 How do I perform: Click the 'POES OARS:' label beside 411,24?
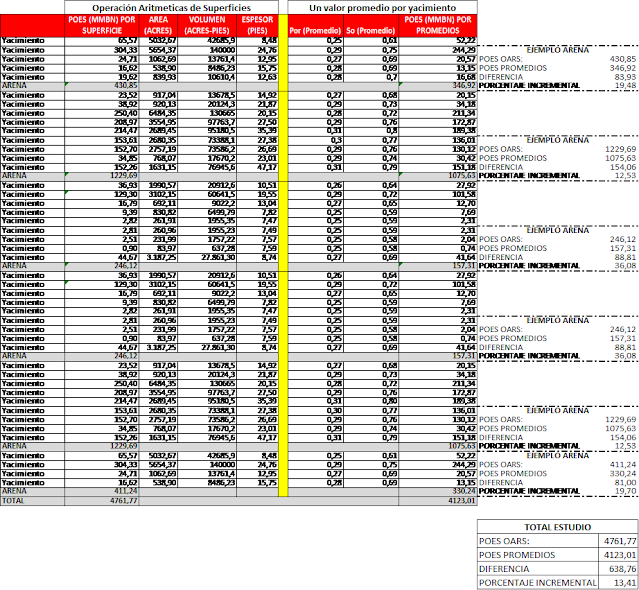500,465
